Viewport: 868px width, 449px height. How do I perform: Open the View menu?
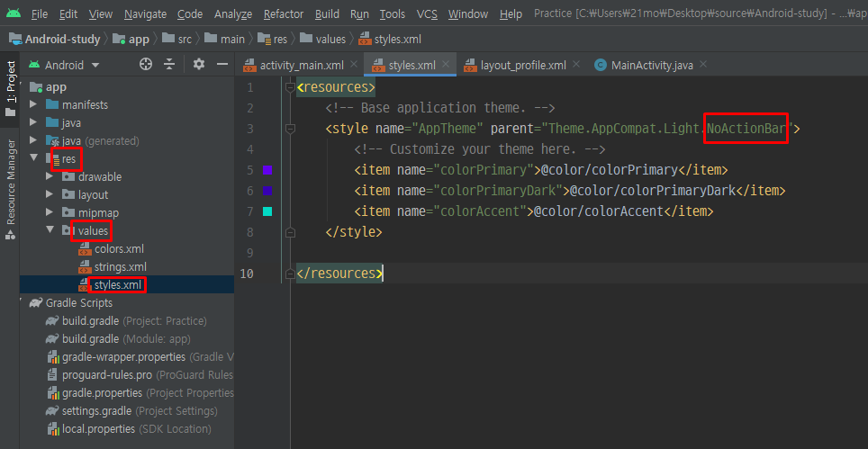100,14
